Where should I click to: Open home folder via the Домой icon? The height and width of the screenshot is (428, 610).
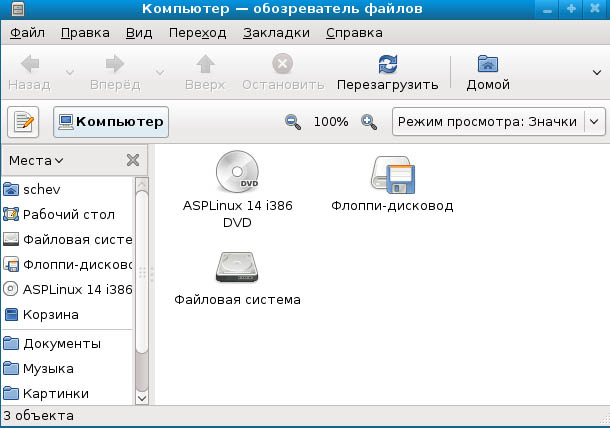pos(488,64)
